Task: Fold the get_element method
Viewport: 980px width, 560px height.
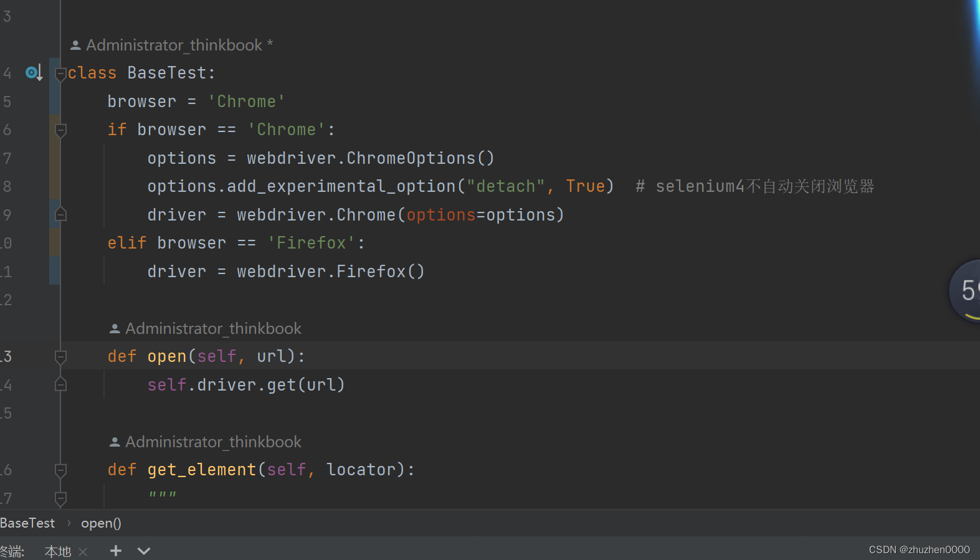Action: click(x=60, y=470)
